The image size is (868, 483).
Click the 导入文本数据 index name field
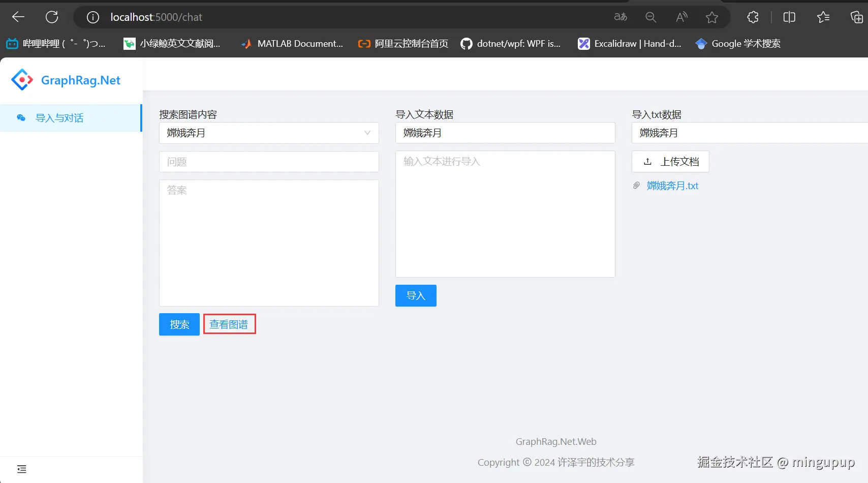[x=505, y=133]
